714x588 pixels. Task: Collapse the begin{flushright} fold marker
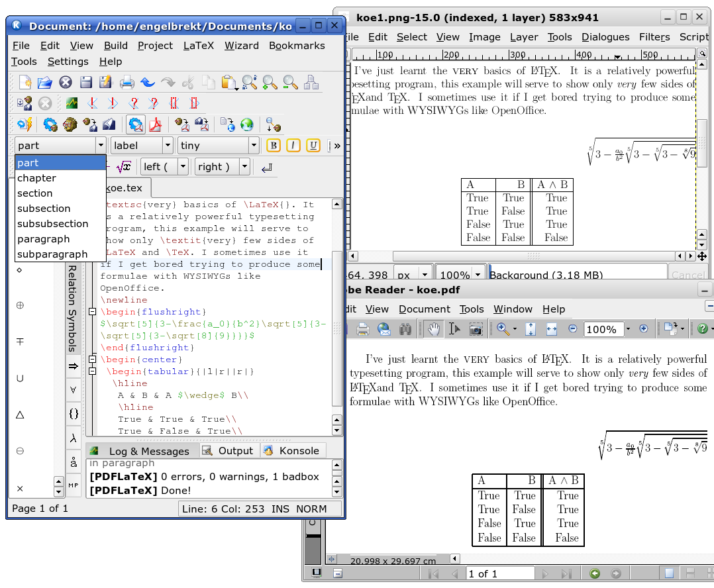[93, 312]
